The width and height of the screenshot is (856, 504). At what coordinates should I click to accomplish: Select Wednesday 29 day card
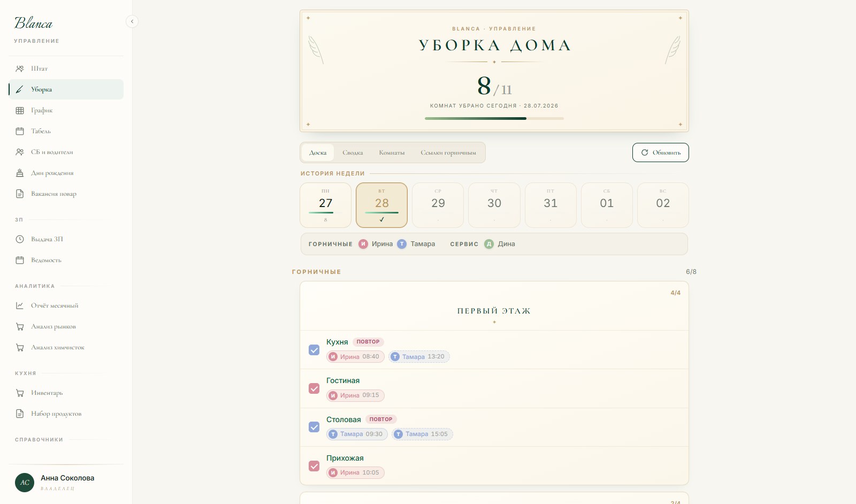pos(438,205)
